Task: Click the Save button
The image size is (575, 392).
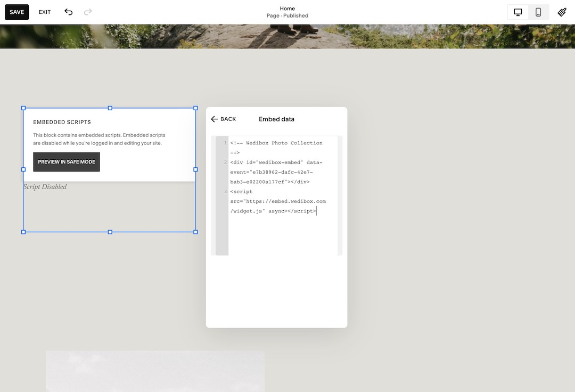Action: tap(17, 12)
